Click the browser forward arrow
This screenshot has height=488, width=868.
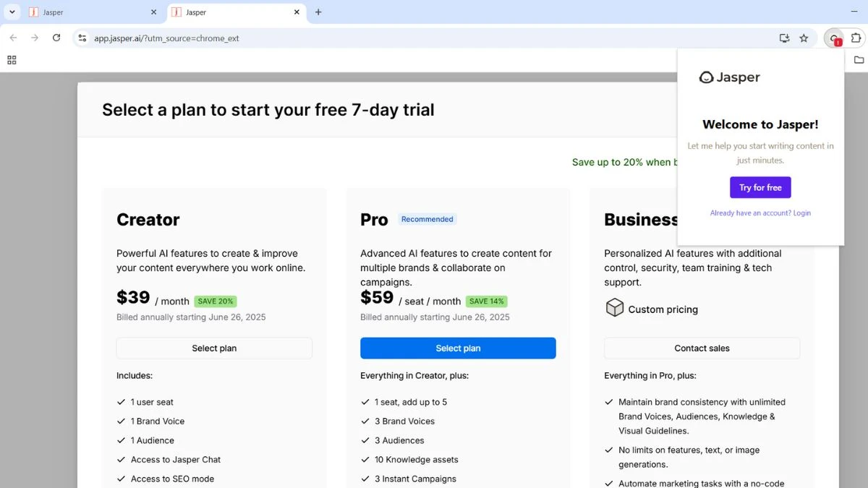35,38
